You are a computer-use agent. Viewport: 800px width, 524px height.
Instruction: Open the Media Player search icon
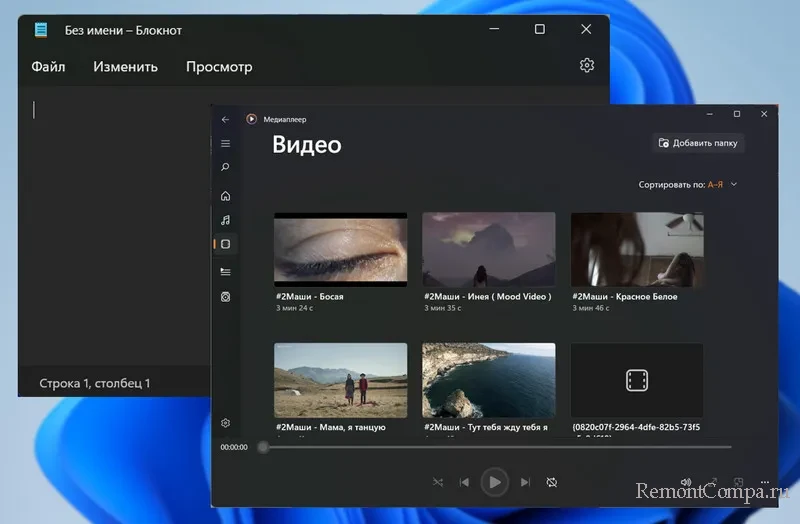click(225, 167)
